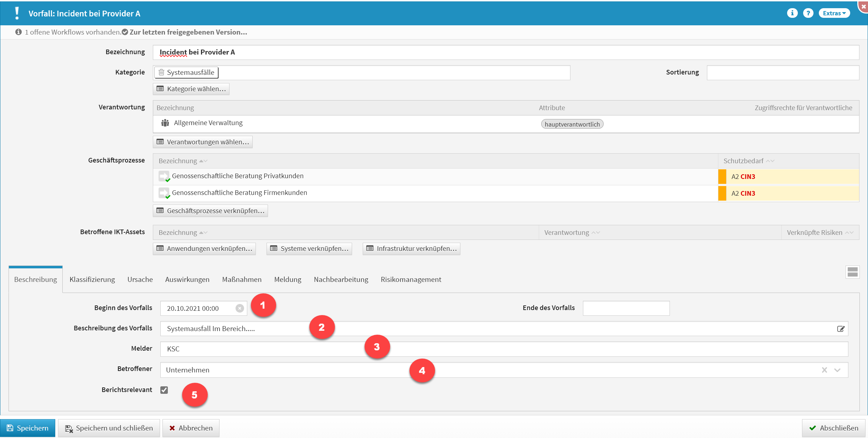Click the Allgemeine Verwaltung group icon
Screen dimensions: 868x438
click(x=165, y=123)
